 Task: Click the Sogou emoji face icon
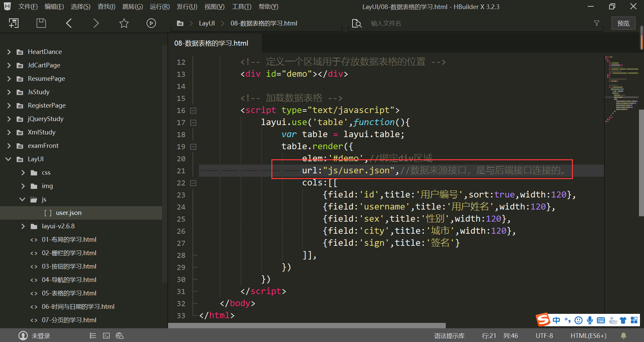pos(579,320)
